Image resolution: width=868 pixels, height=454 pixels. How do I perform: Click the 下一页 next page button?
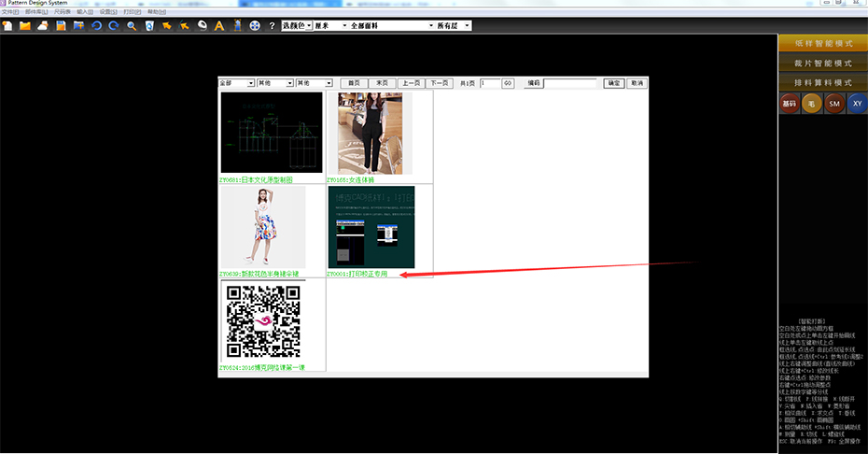(441, 83)
